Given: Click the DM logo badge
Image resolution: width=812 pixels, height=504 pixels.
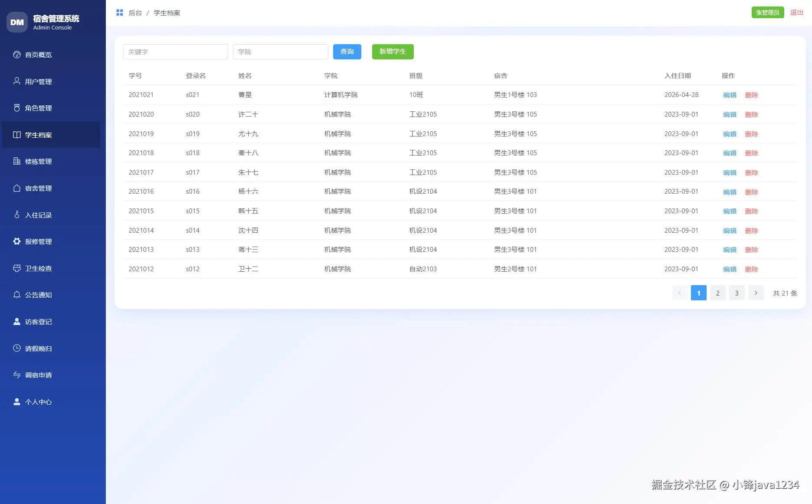Looking at the screenshot, I should 17,22.
